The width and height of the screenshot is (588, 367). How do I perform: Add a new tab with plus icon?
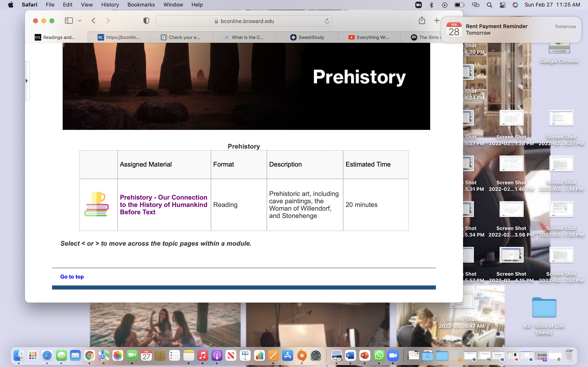tap(437, 21)
